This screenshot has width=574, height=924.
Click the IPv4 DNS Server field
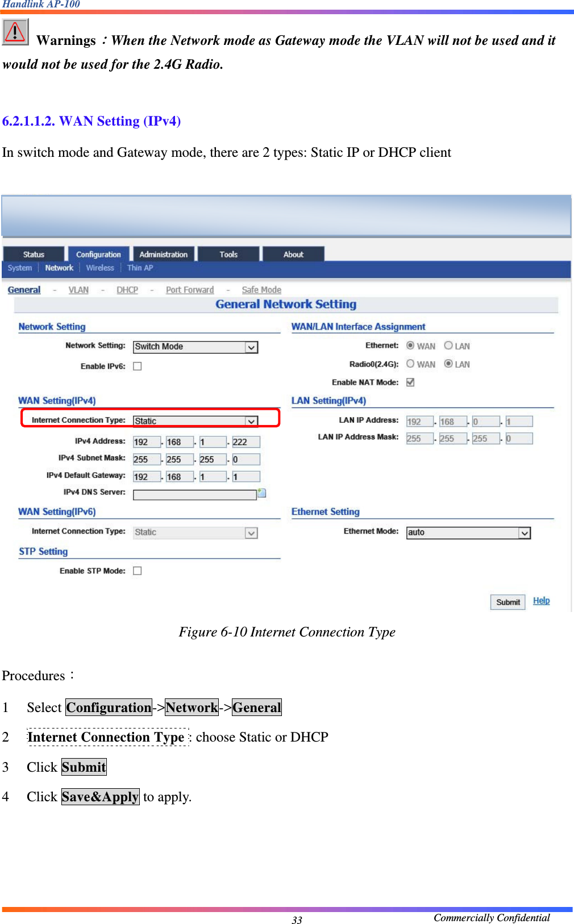[195, 495]
